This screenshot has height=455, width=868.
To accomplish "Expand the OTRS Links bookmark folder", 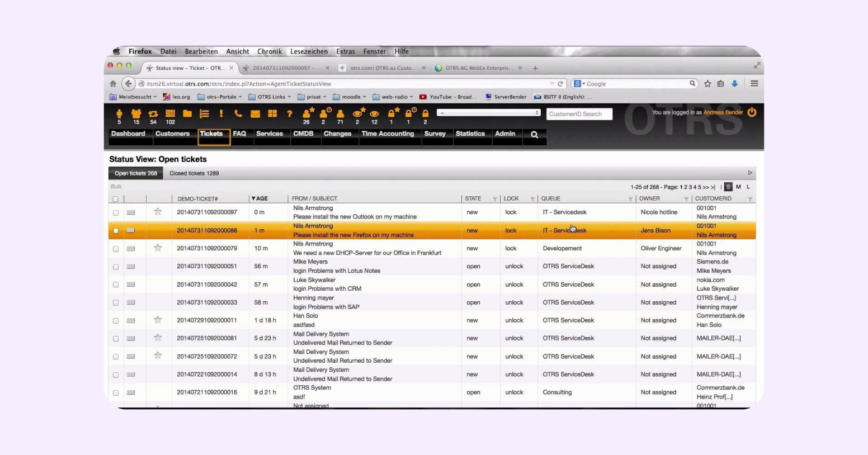I will point(270,97).
